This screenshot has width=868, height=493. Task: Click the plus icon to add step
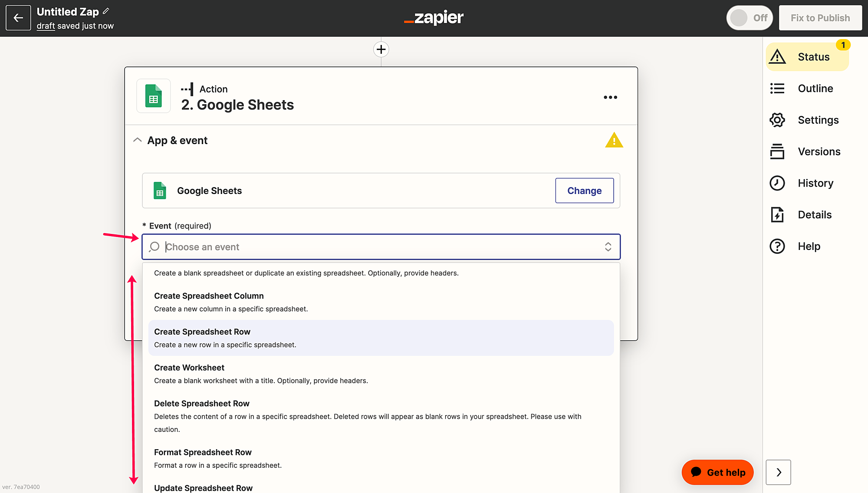[381, 49]
